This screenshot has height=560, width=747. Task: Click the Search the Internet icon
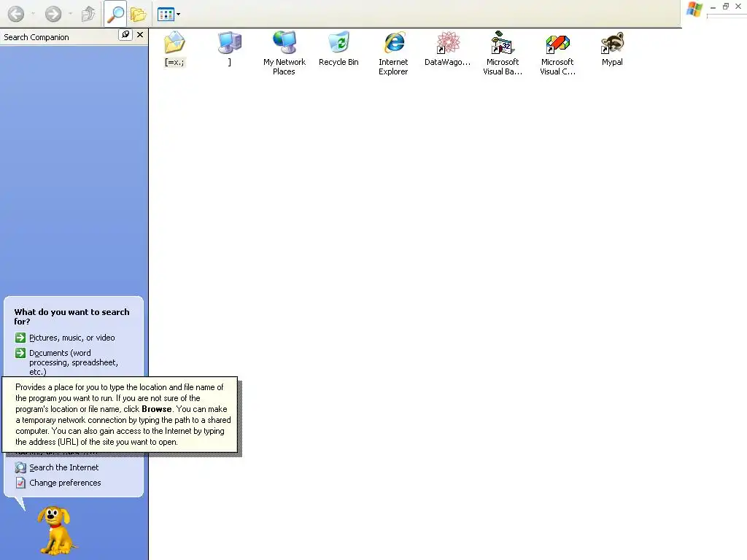point(20,467)
